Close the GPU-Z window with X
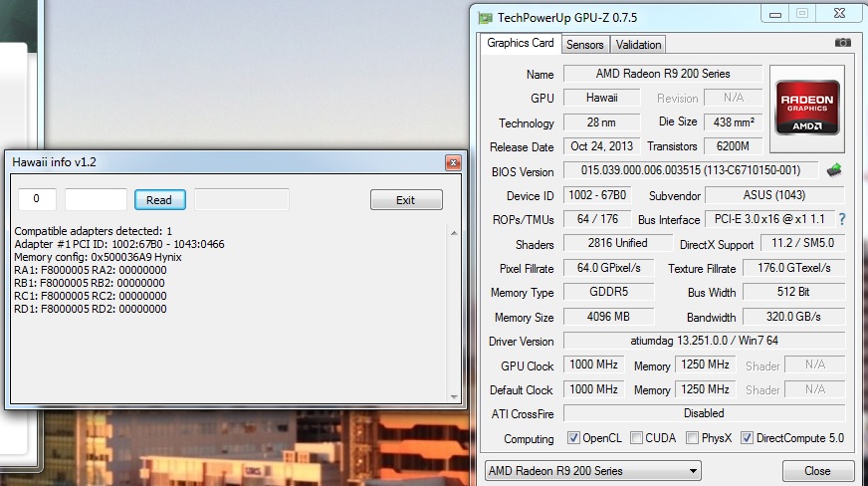The image size is (868, 486). pos(839,13)
